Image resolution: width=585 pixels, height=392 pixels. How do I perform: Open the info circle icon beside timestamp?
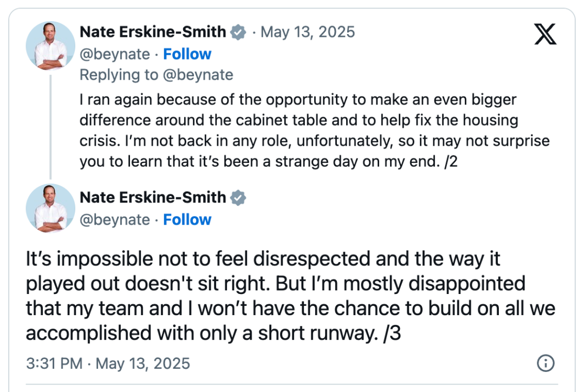pyautogui.click(x=545, y=363)
